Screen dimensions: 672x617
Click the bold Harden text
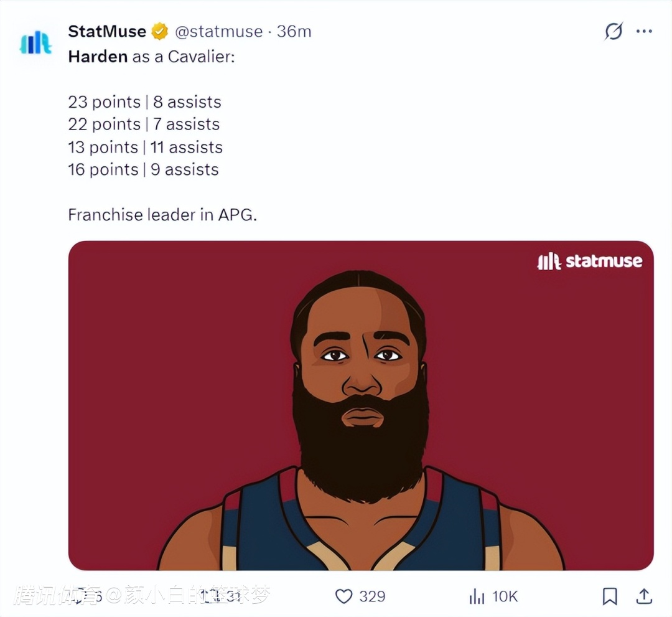[x=98, y=57]
